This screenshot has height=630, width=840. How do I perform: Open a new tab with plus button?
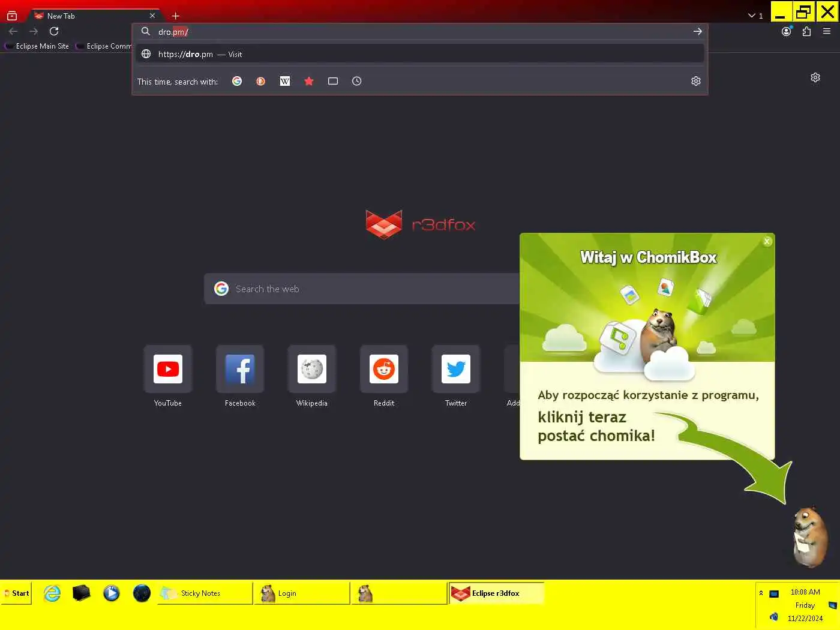click(175, 16)
